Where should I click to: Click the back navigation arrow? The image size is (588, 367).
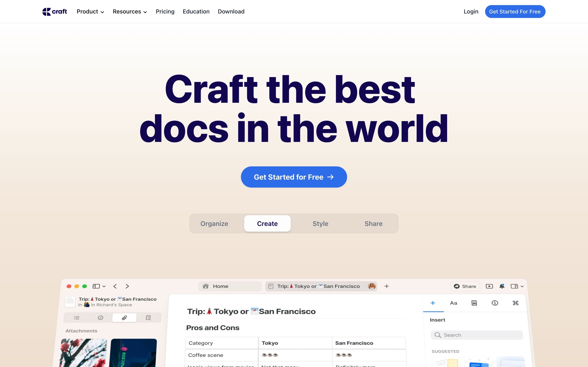115,286
